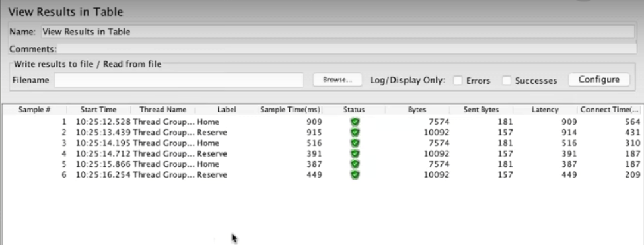
Task: Click into the Name text field
Action: [x=338, y=32]
